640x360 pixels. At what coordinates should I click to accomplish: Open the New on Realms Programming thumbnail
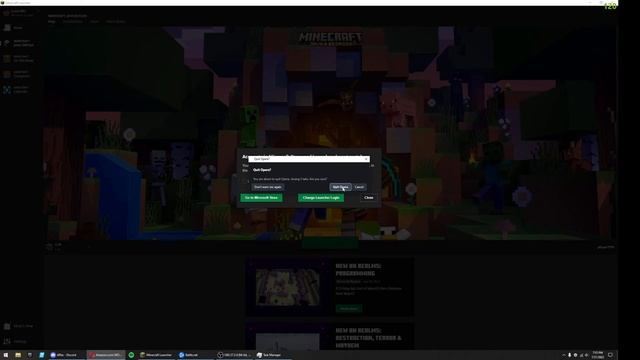287,287
